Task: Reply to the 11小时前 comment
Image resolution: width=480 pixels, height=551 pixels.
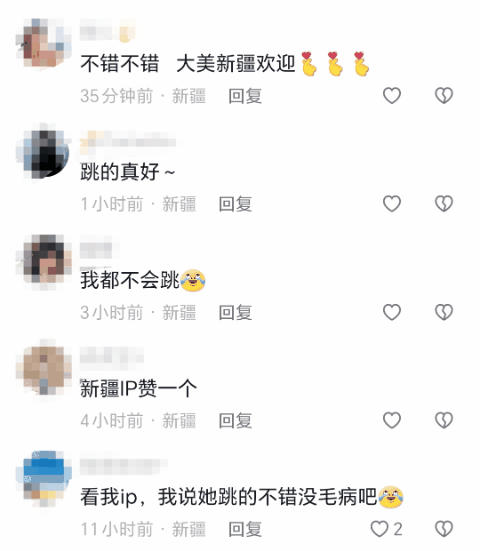Action: pyautogui.click(x=245, y=529)
